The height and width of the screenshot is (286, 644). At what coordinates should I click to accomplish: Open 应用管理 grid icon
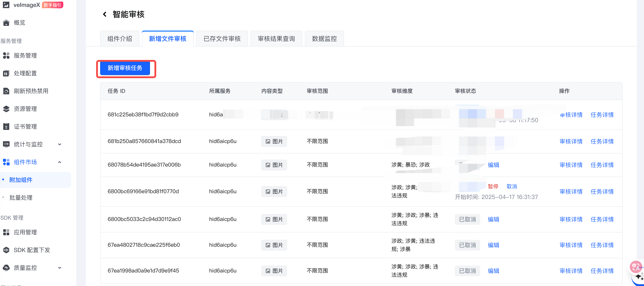coord(6,232)
